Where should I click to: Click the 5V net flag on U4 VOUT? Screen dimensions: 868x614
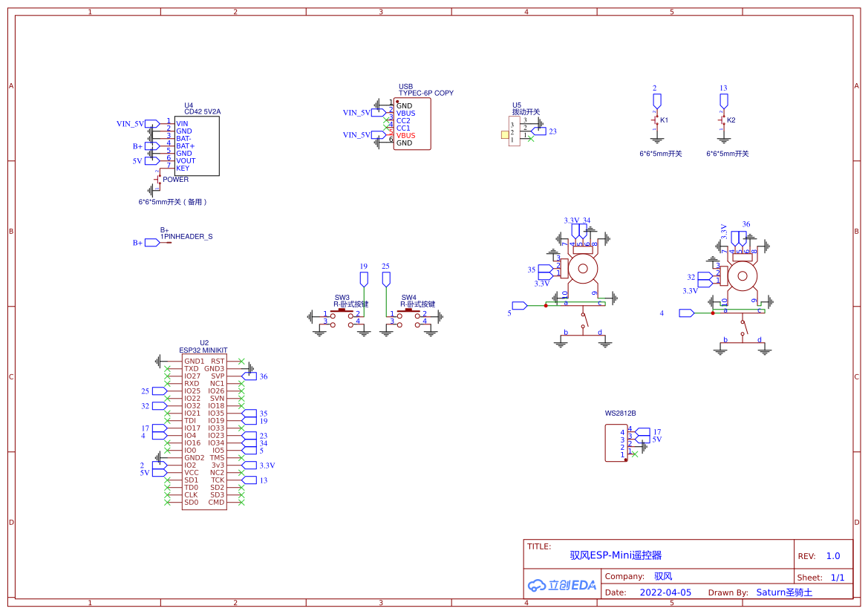click(149, 160)
